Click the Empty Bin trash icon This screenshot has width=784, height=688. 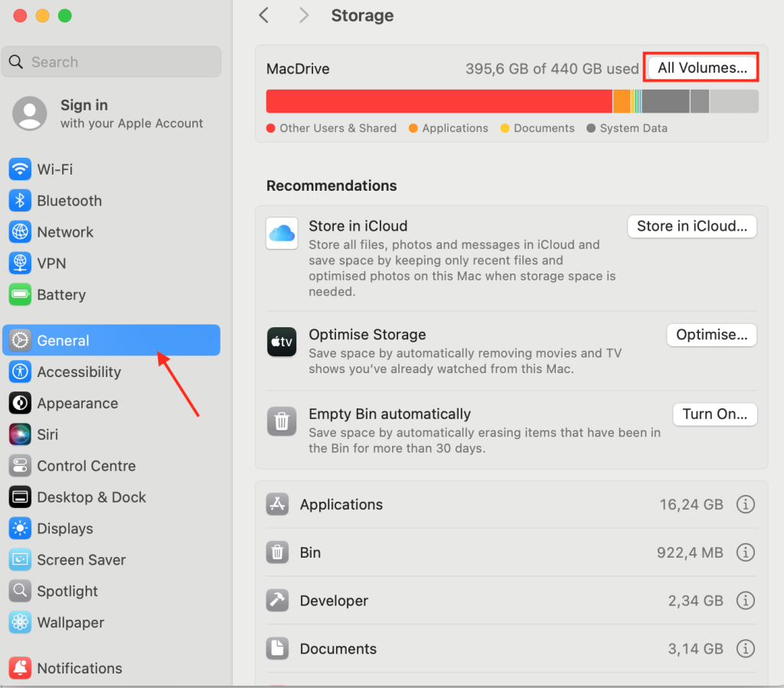(282, 421)
